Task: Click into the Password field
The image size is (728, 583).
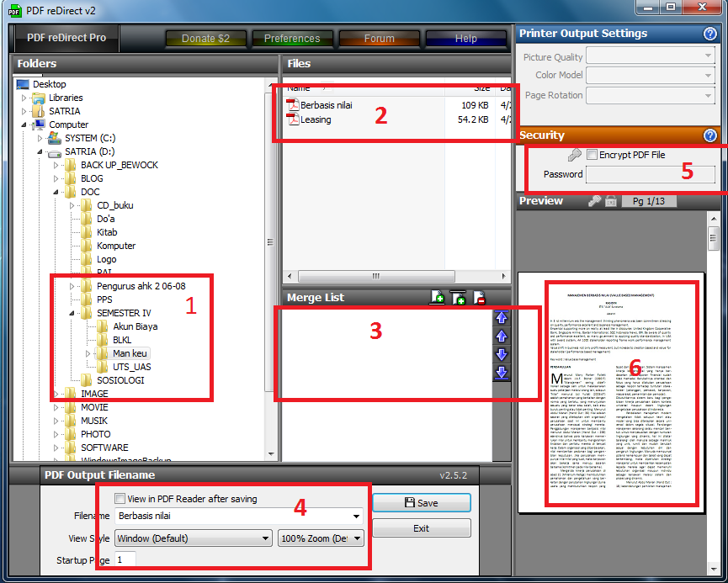Action: [650, 174]
